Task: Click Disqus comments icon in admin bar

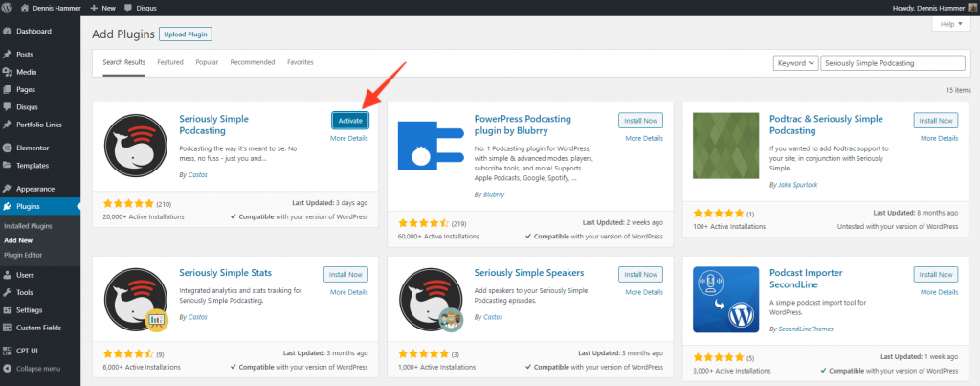Action: pyautogui.click(x=130, y=7)
